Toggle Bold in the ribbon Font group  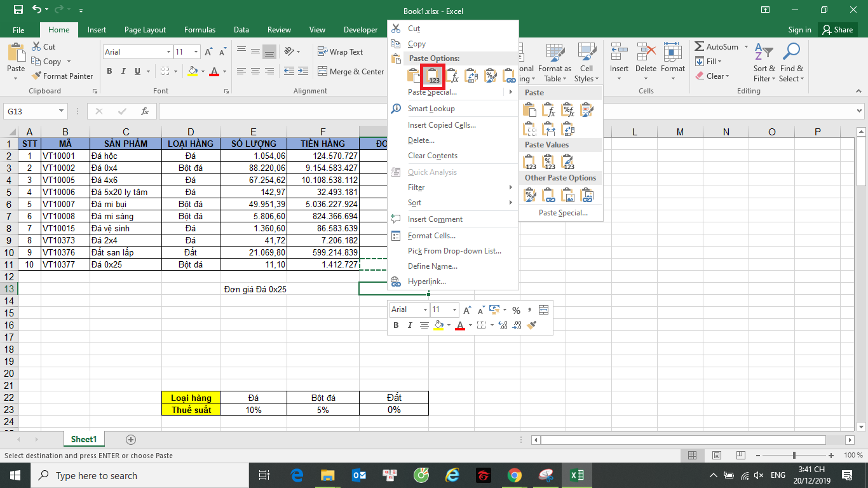point(109,71)
